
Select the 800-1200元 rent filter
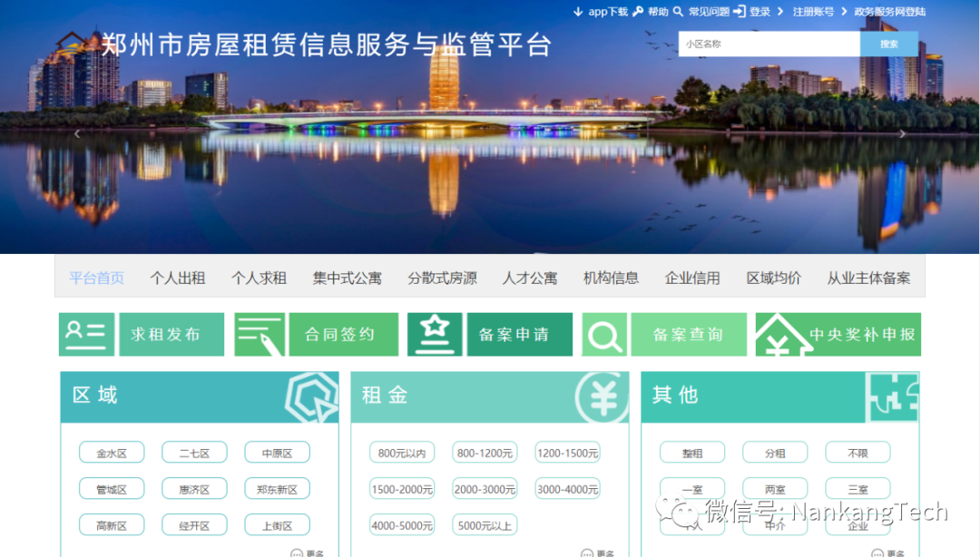tap(485, 453)
